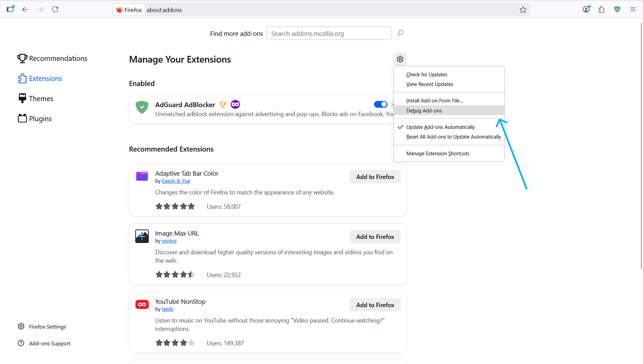Image resolution: width=643 pixels, height=364 pixels.
Task: Select View Recent Updates
Action: tap(449, 84)
